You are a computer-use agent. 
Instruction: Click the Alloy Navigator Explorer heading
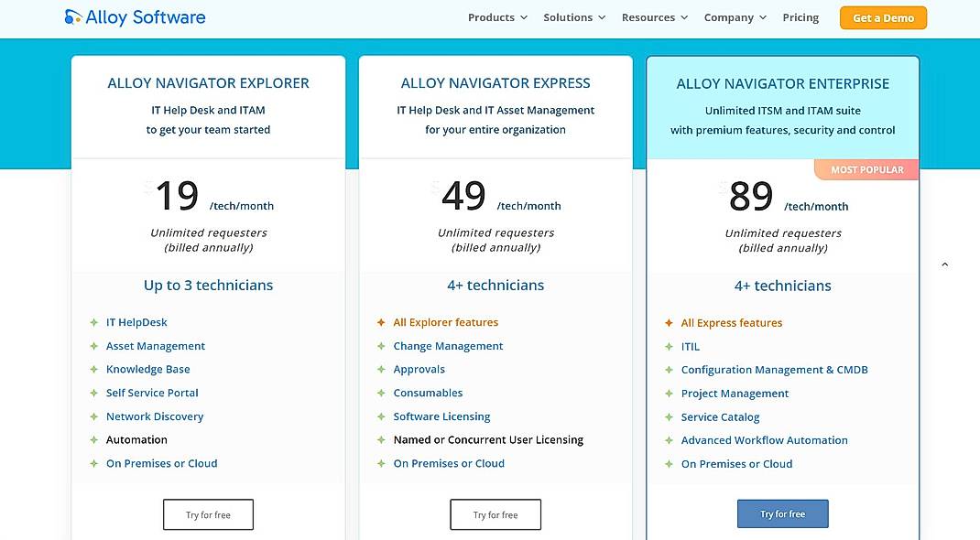[x=208, y=83]
